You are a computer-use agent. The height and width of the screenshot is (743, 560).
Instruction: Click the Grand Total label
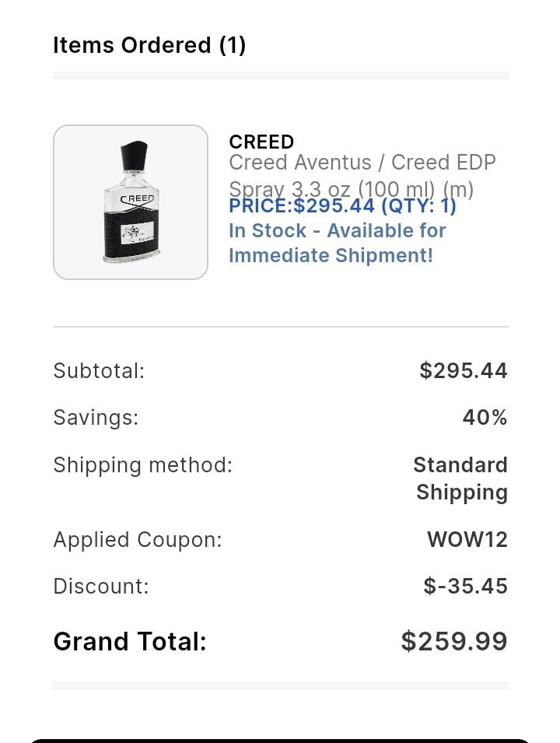coord(130,642)
